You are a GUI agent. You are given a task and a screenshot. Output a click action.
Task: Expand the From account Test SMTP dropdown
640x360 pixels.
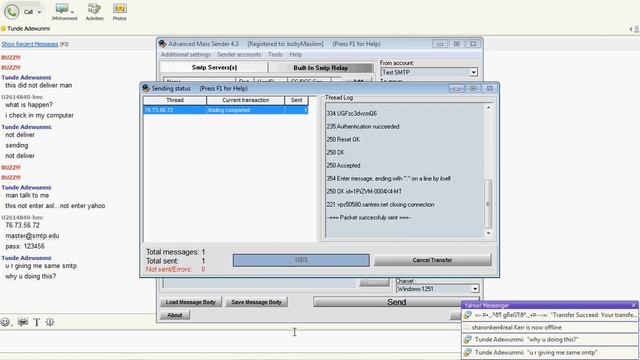[x=473, y=72]
